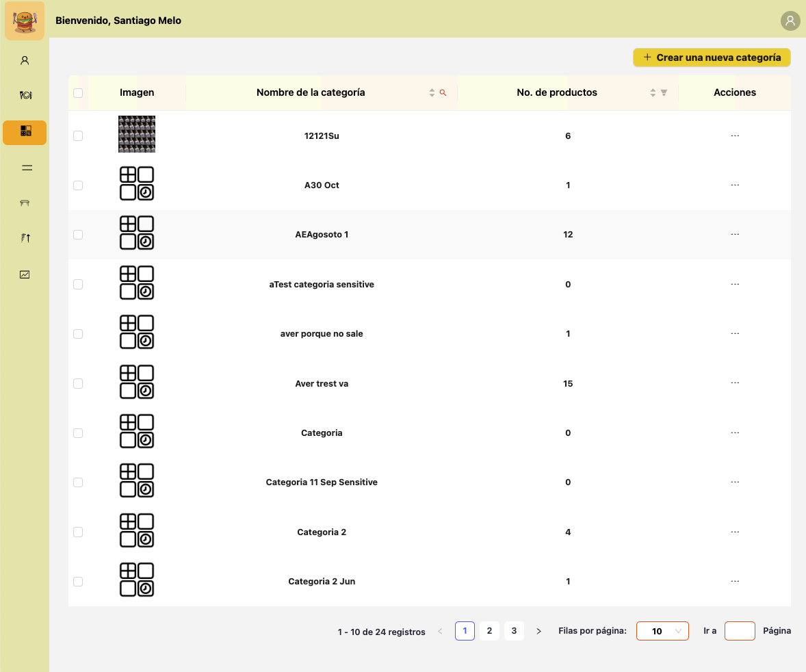806x672 pixels.
Task: Open the rows per page dropdown
Action: point(662,631)
